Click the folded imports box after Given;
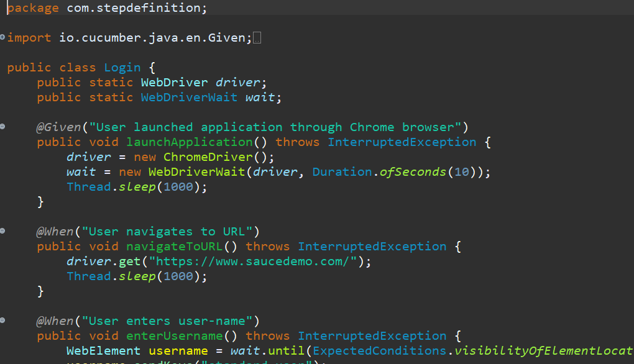This screenshot has height=364, width=634. 257,38
